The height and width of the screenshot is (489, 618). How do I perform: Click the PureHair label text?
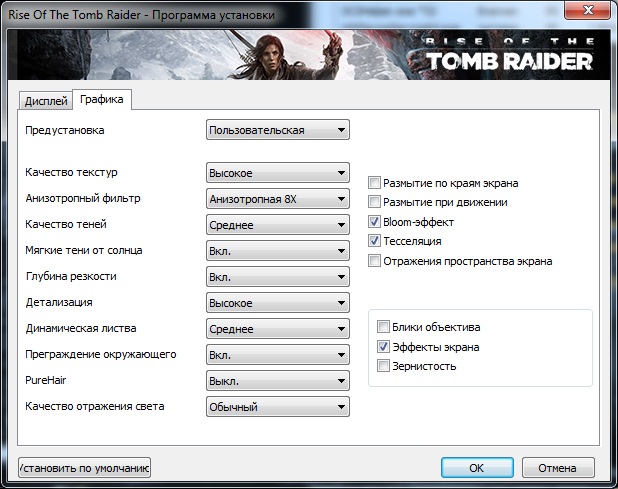pos(46,380)
